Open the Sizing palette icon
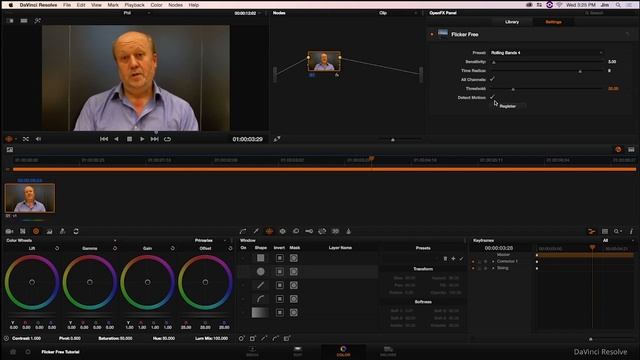640x360 pixels. click(x=322, y=231)
